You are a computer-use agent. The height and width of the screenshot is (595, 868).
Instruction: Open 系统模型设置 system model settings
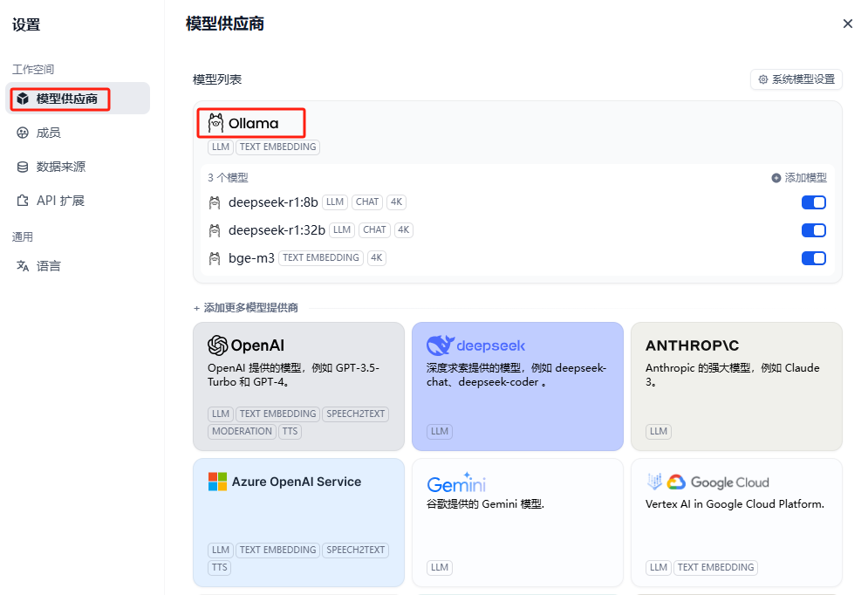click(x=796, y=79)
